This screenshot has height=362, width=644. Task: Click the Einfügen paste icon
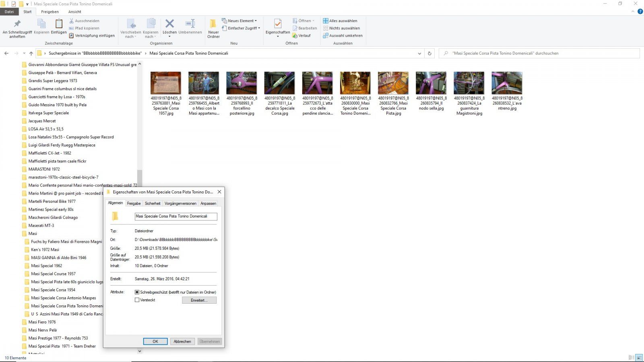click(59, 24)
